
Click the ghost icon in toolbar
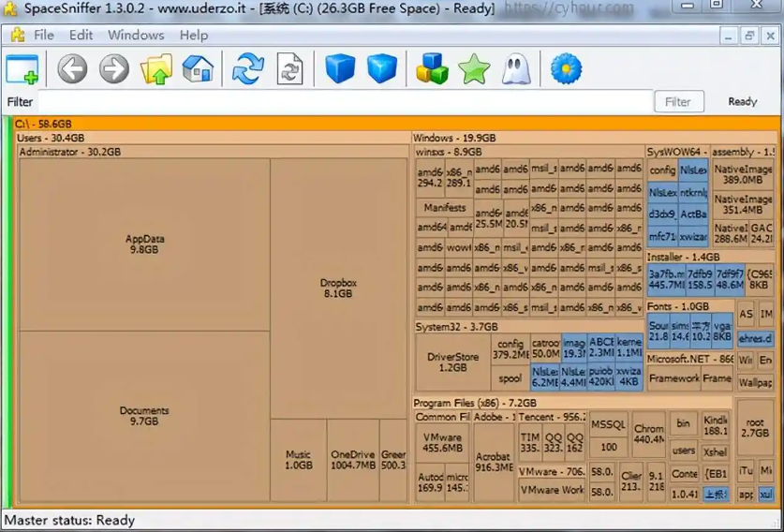(515, 69)
